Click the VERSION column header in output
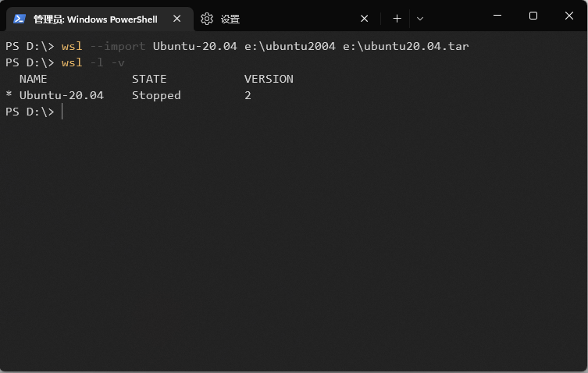 (269, 79)
